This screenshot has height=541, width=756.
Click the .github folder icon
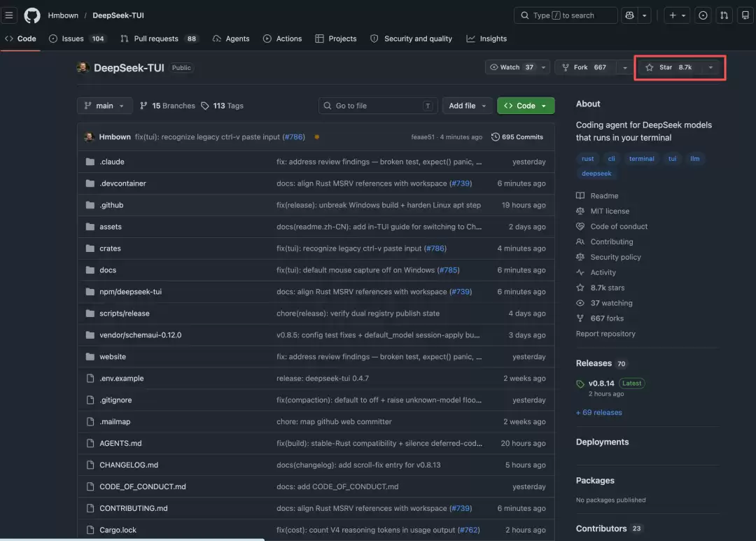90,205
